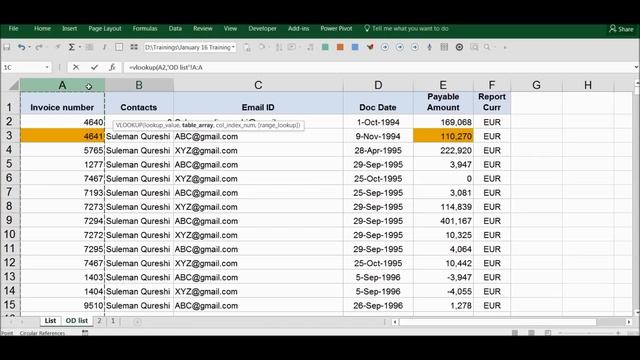The height and width of the screenshot is (360, 640).
Task: Expand the formula bar with the chevron
Action: (636, 67)
